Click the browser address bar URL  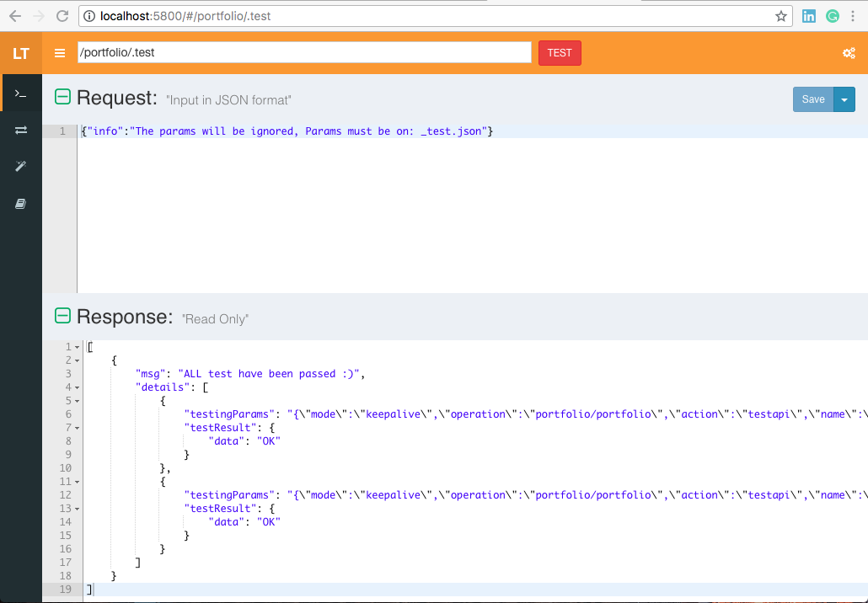pos(185,16)
